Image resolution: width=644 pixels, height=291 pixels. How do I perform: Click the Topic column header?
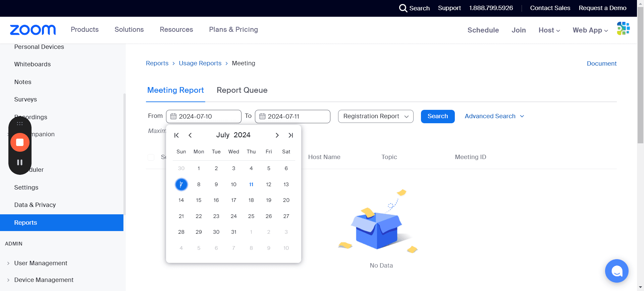(389, 157)
